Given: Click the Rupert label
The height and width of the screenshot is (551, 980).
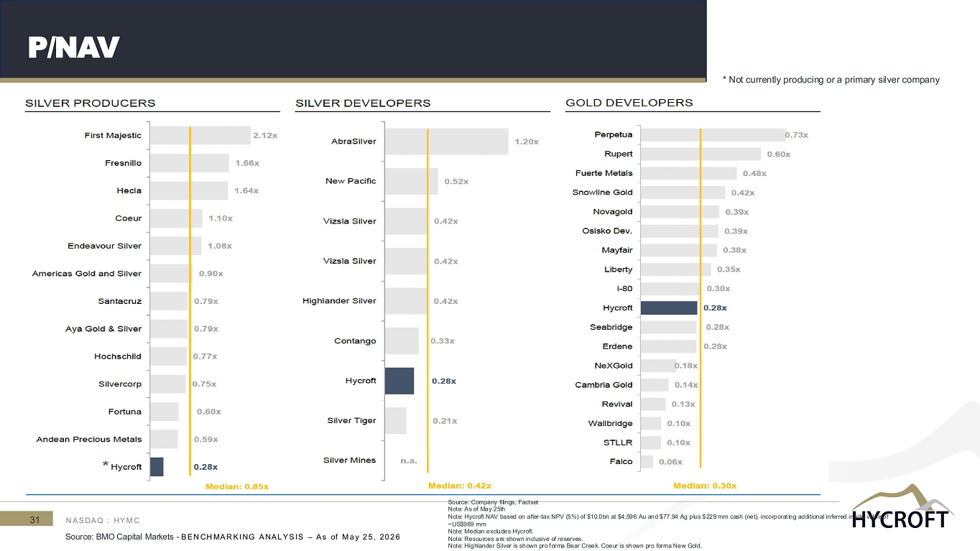Looking at the screenshot, I should [619, 154].
